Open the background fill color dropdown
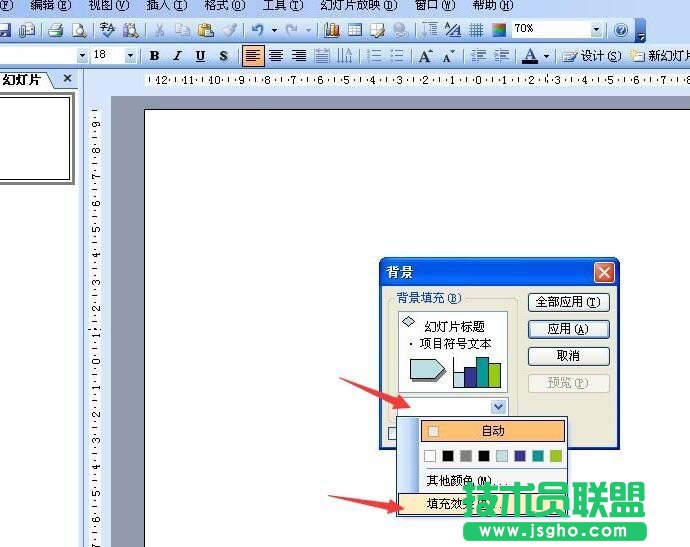 pos(498,407)
